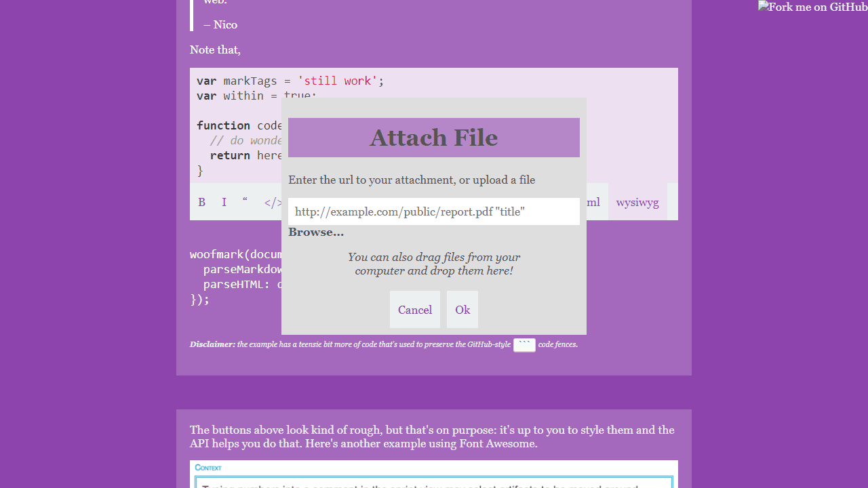The image size is (868, 488).
Task: Click the drag-and-drop files hint text
Action: [x=434, y=264]
